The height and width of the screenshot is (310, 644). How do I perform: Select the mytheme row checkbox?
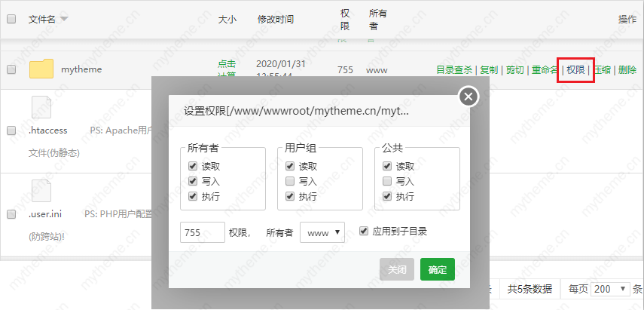pos(11,69)
